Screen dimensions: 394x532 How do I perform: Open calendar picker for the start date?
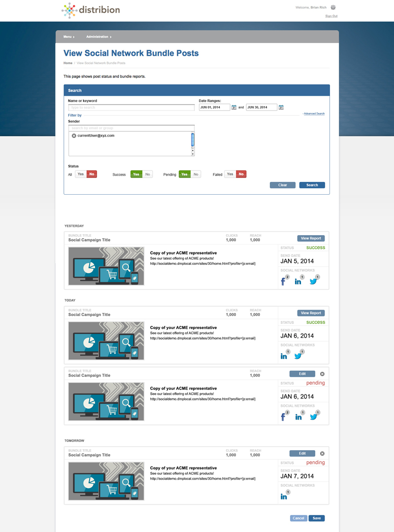pos(234,107)
